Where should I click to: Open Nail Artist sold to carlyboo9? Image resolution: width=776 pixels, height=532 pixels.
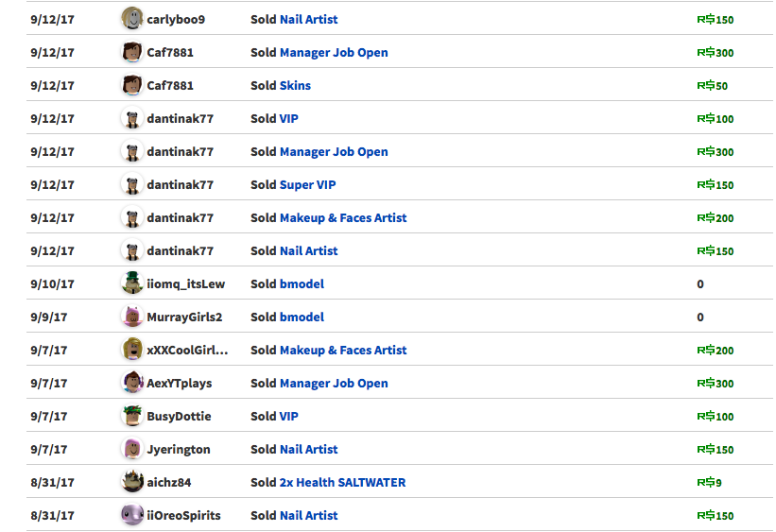[308, 19]
